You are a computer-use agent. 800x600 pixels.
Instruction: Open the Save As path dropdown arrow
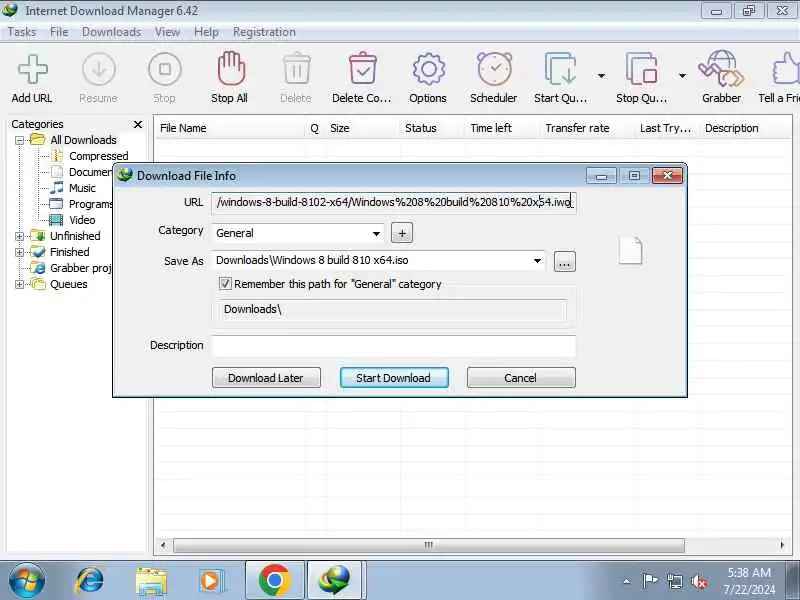pos(537,261)
